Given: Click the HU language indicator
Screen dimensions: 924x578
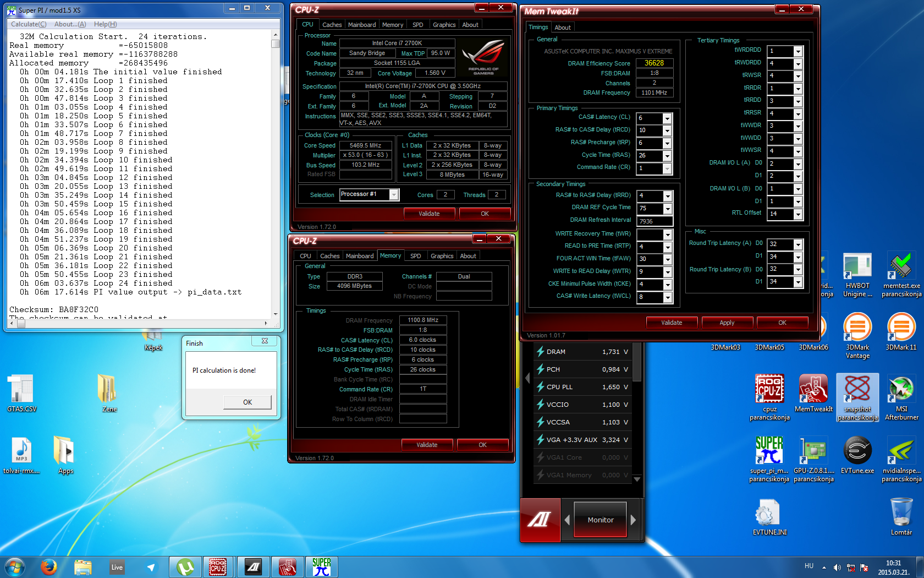Looking at the screenshot, I should pos(809,566).
